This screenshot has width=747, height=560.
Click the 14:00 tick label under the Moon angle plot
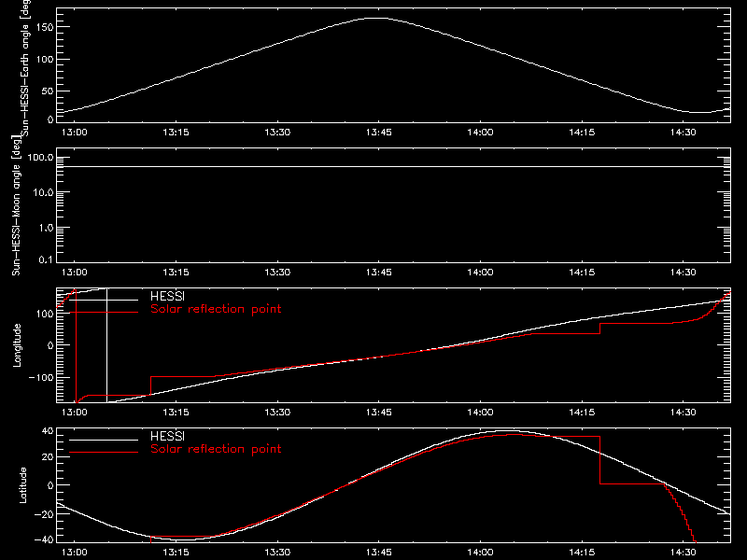(480, 272)
